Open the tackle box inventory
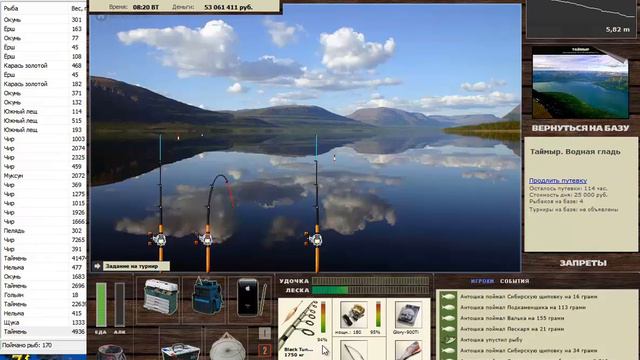 (x=160, y=297)
